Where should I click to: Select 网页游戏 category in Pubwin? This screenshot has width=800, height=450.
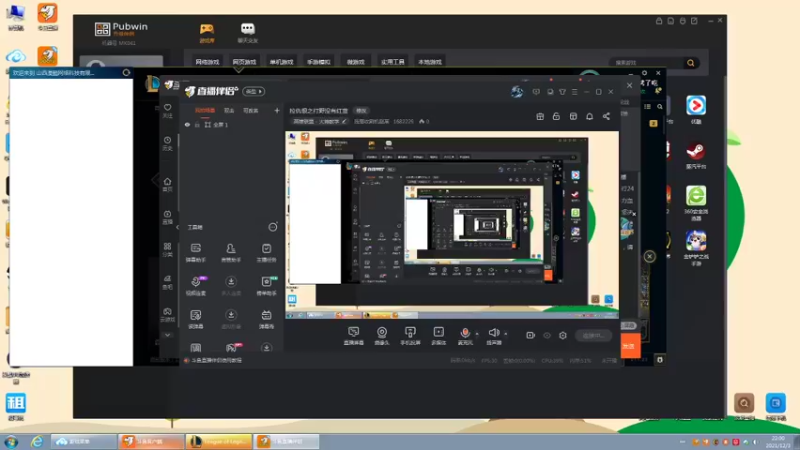coord(244,62)
